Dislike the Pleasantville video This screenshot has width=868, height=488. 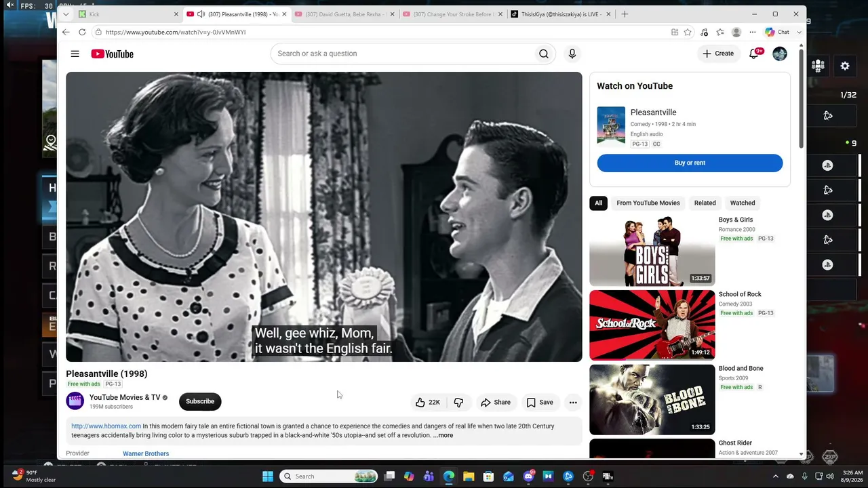pyautogui.click(x=458, y=402)
